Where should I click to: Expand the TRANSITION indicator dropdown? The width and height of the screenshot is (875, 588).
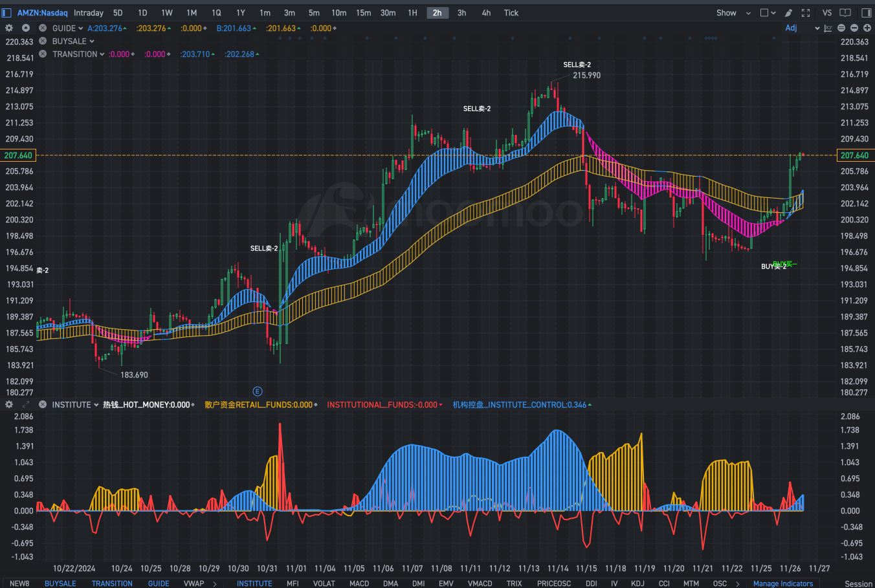[x=102, y=54]
